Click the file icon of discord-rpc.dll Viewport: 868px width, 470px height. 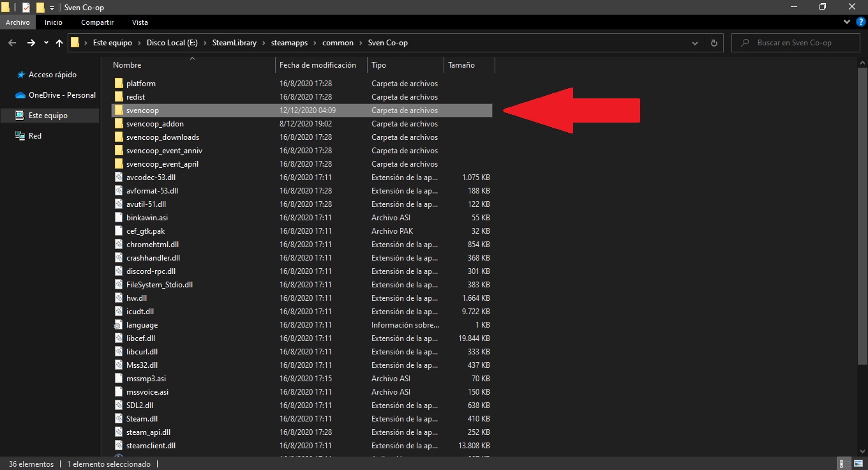click(x=118, y=271)
